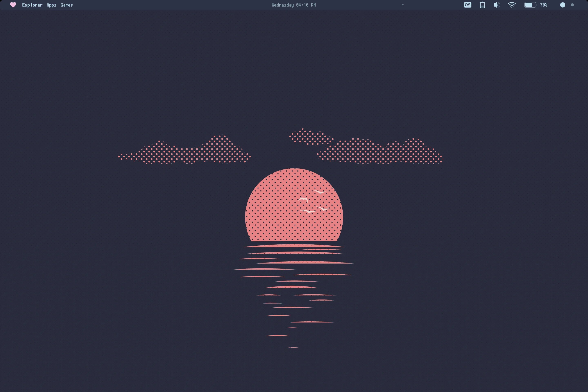Open the Explorer menu
The height and width of the screenshot is (392, 588).
point(32,5)
